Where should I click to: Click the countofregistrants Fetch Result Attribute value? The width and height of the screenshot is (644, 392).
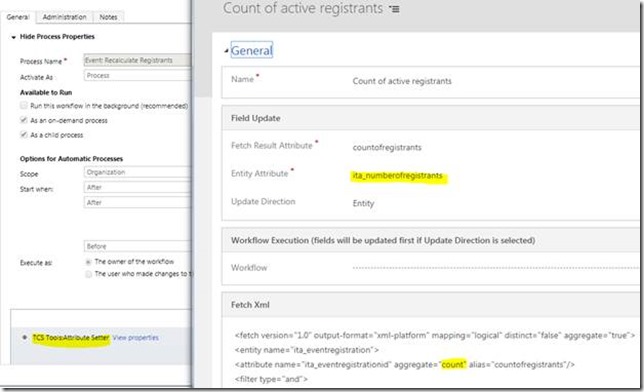387,148
